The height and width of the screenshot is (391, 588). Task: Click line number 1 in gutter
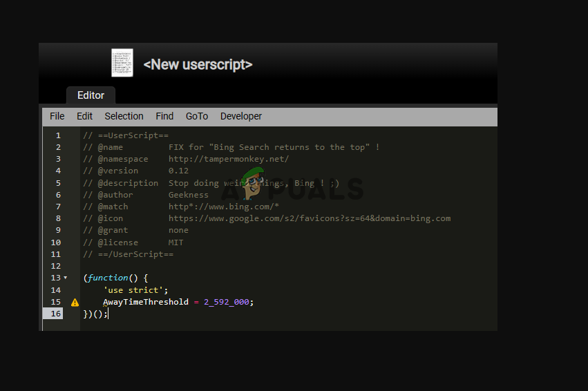[58, 135]
